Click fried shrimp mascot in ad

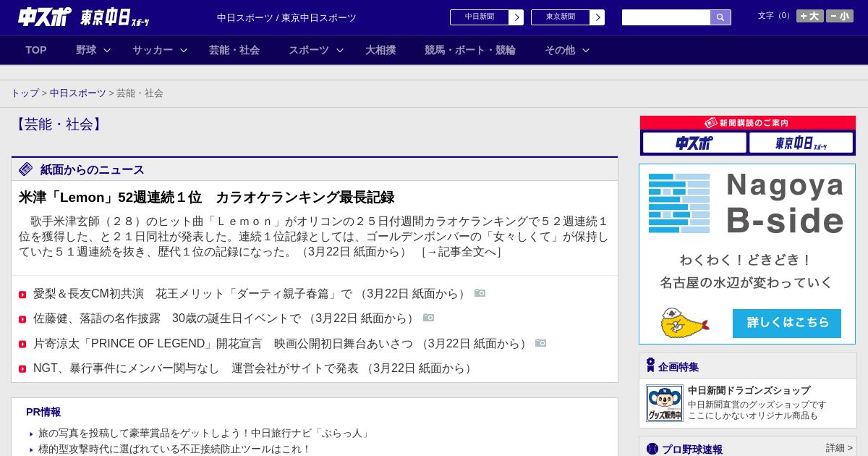[x=684, y=323]
